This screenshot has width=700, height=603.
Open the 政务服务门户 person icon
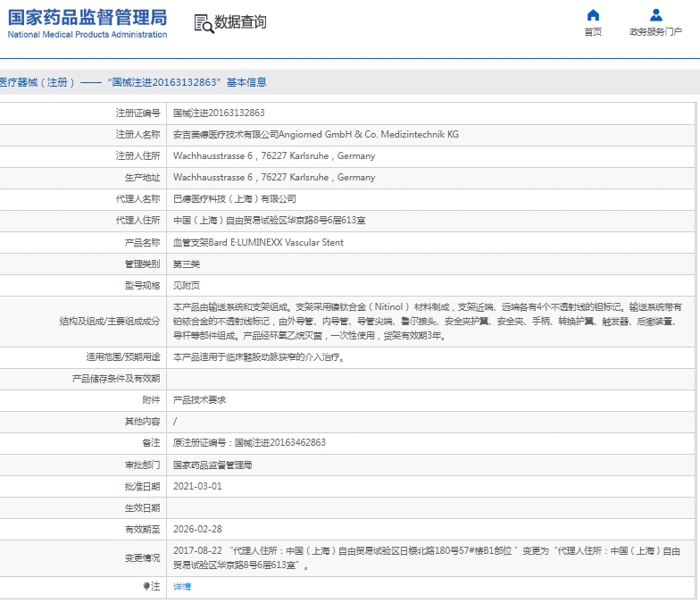coord(655,15)
